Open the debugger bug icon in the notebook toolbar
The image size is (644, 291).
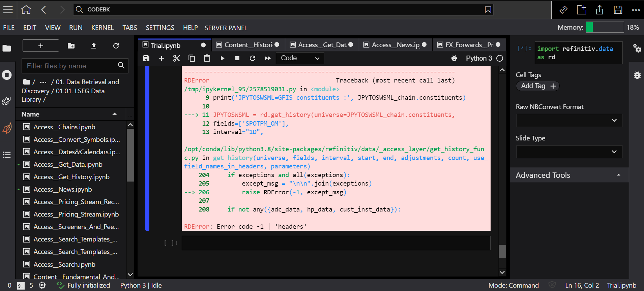[x=454, y=58]
